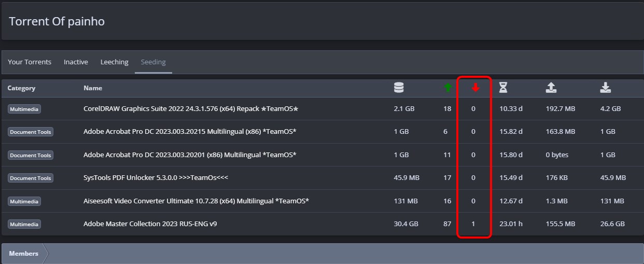Screen dimensions: 644x264
Task: Click seed time 10.33 d
Action: [511, 109]
